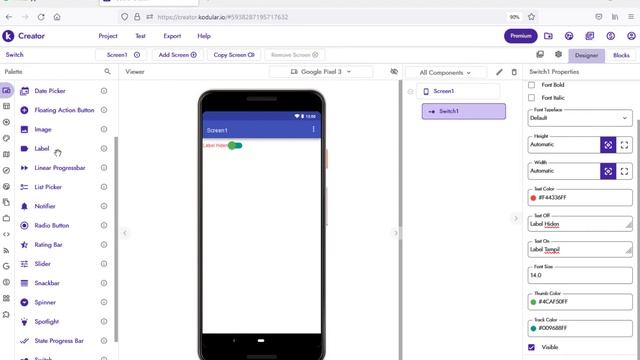Viewport: 640px width, 360px height.
Task: Open the Export menu
Action: point(172,36)
